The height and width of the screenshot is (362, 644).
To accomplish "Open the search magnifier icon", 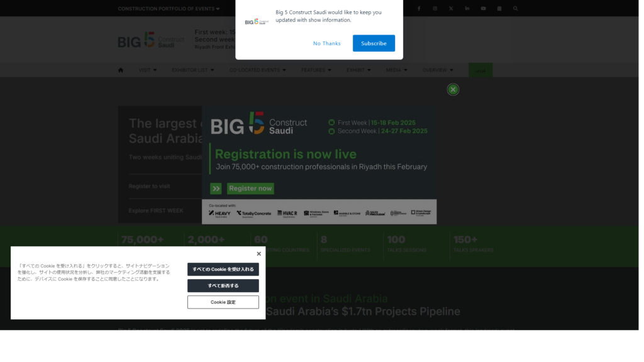I will click(x=515, y=8).
